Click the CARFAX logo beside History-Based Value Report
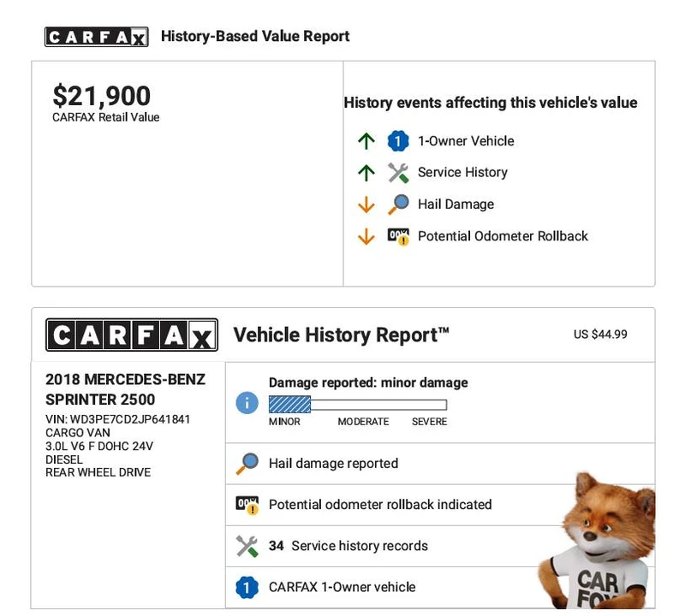Screen dimensions: 685x616 pos(97,37)
